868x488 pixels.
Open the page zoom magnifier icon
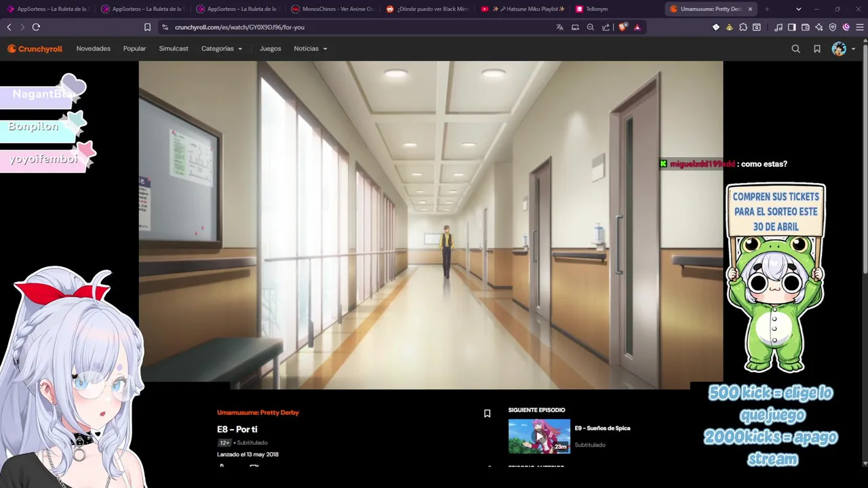(591, 27)
